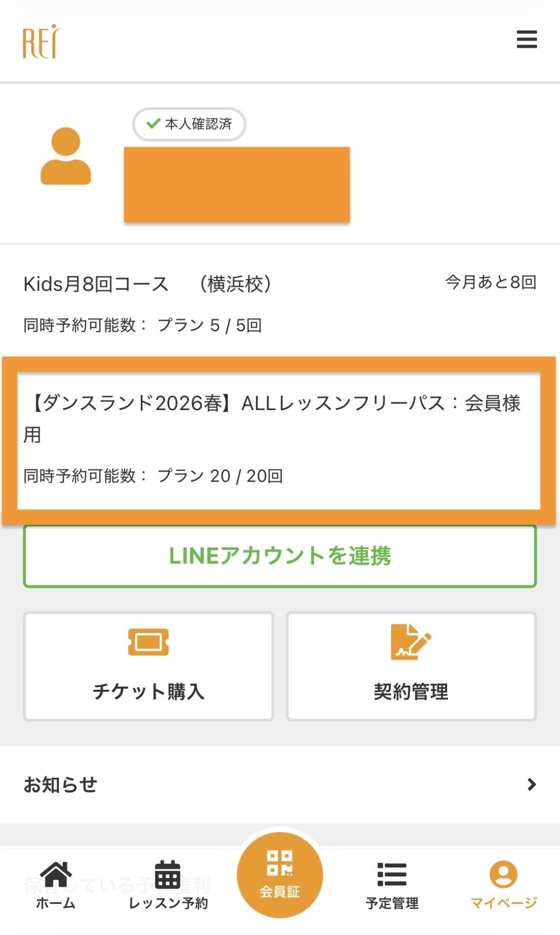Click the user profile avatar icon
The height and width of the screenshot is (935, 560).
pos(66,156)
